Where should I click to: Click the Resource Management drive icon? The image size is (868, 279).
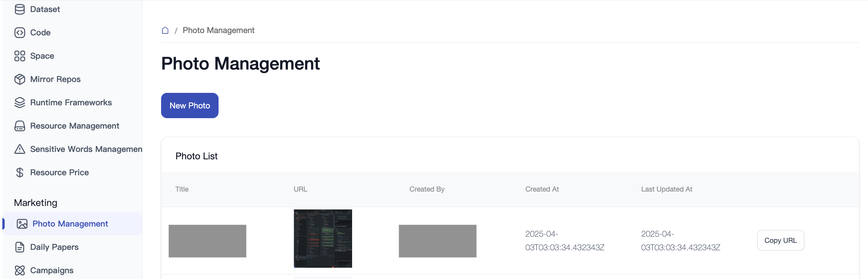coord(20,126)
